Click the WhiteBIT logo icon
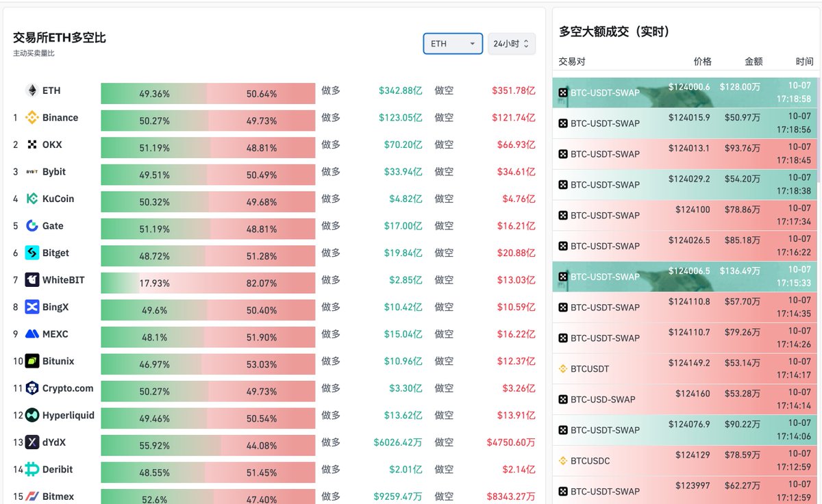 coord(32,280)
